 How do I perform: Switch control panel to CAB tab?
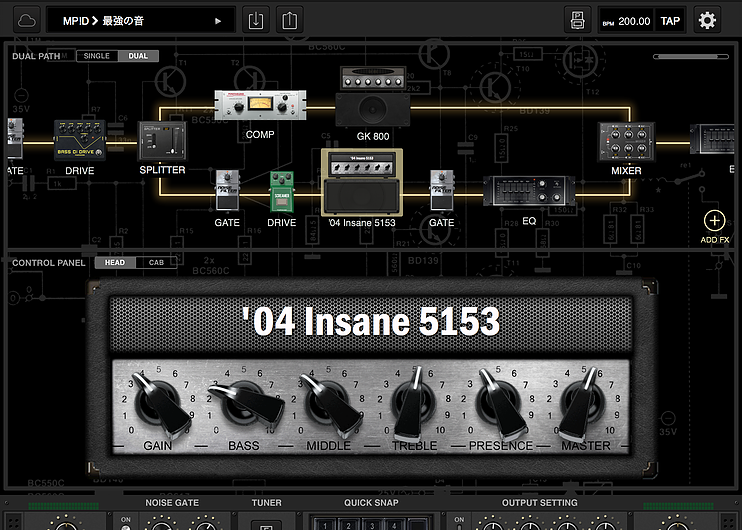coord(156,263)
